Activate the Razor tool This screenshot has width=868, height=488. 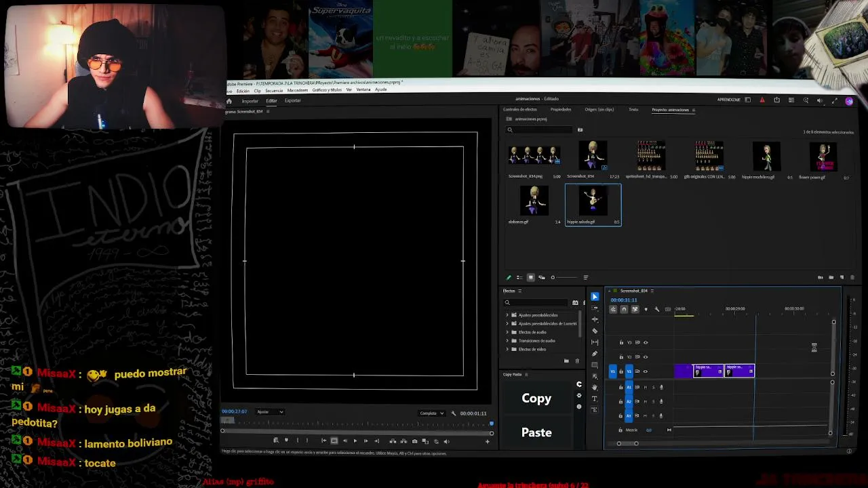click(595, 331)
